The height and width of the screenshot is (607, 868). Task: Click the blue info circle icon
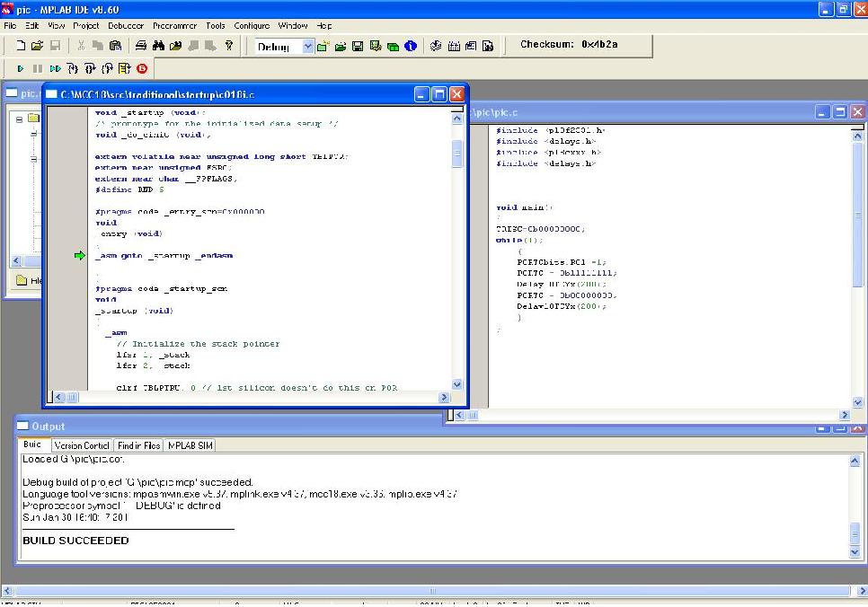click(411, 46)
